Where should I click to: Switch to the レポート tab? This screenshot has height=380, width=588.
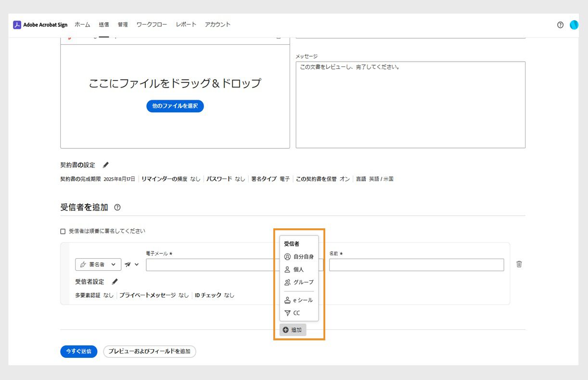coord(186,25)
